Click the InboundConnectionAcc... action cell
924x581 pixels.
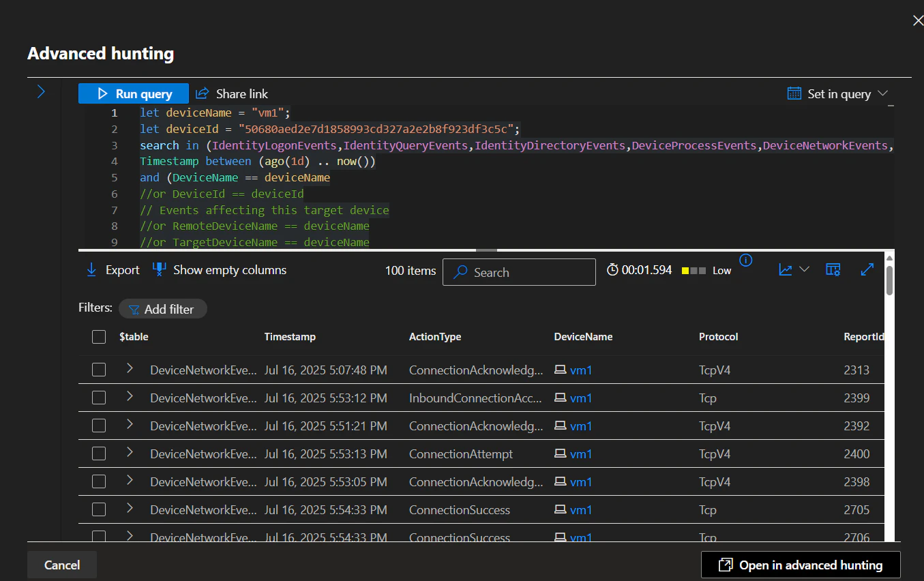click(476, 398)
